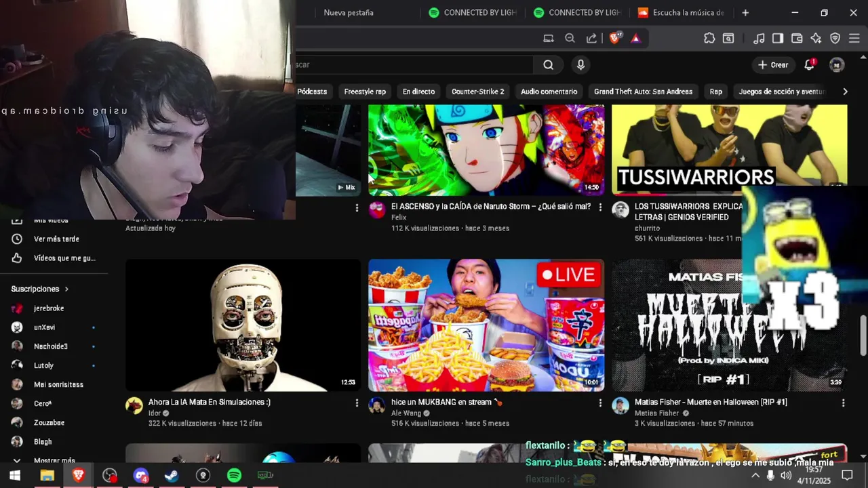The image size is (868, 488).
Task: Open Nachoide3 subscription channel
Action: (51, 346)
